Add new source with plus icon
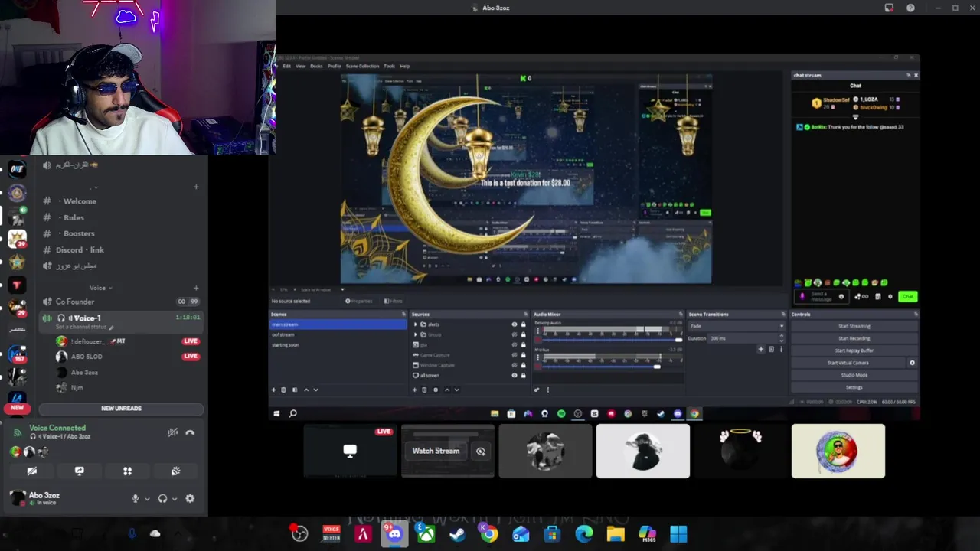Image resolution: width=980 pixels, height=551 pixels. click(415, 390)
